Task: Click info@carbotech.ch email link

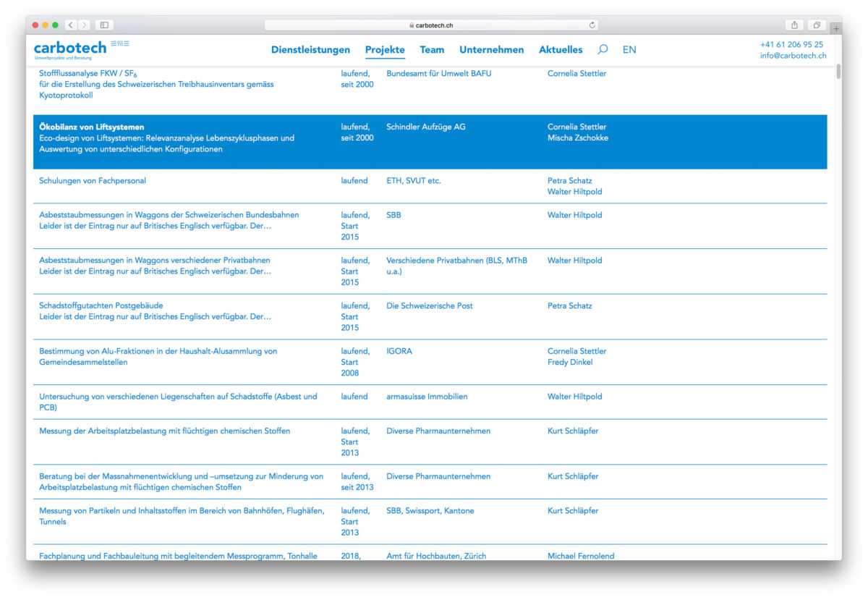Action: coord(793,56)
